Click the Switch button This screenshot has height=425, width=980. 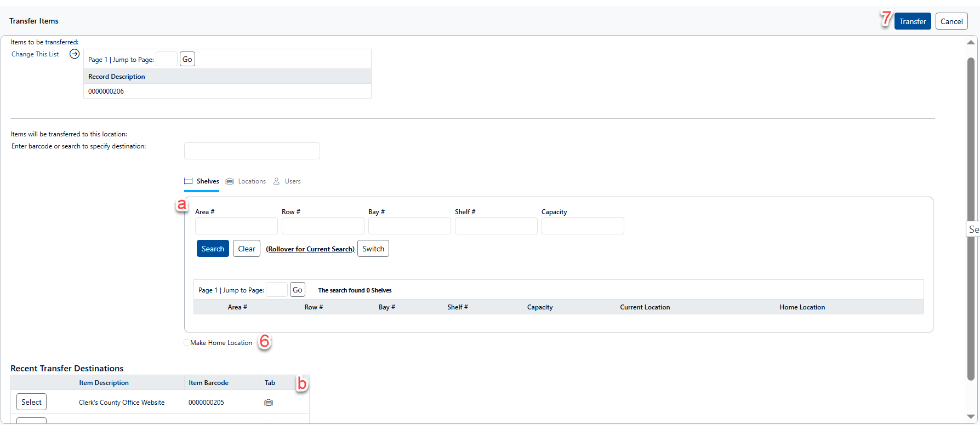[373, 249]
